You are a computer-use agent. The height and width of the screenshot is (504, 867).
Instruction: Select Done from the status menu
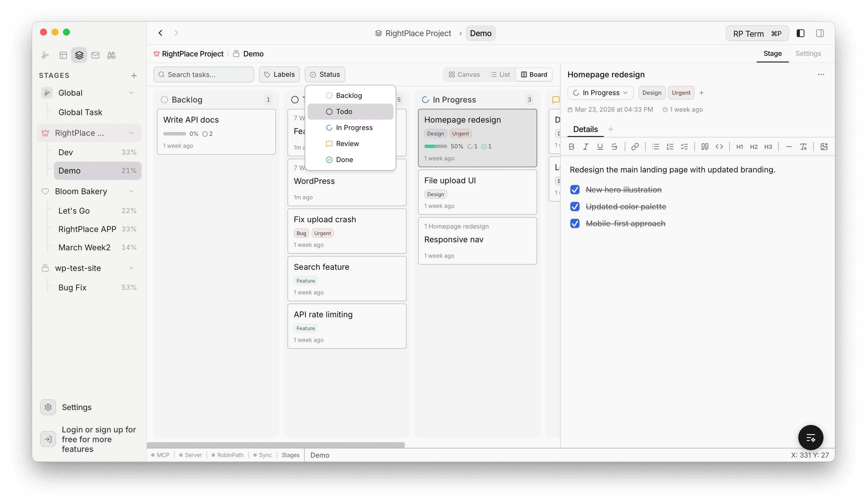click(344, 159)
